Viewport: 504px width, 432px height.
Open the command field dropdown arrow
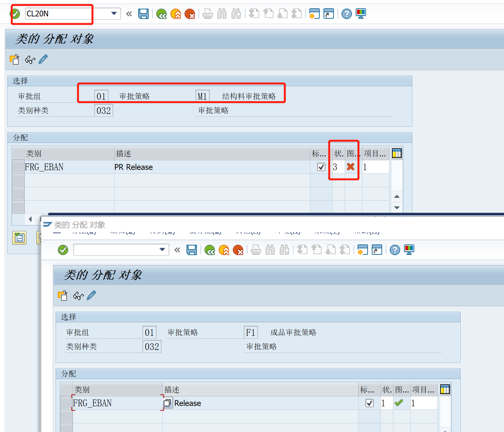114,14
